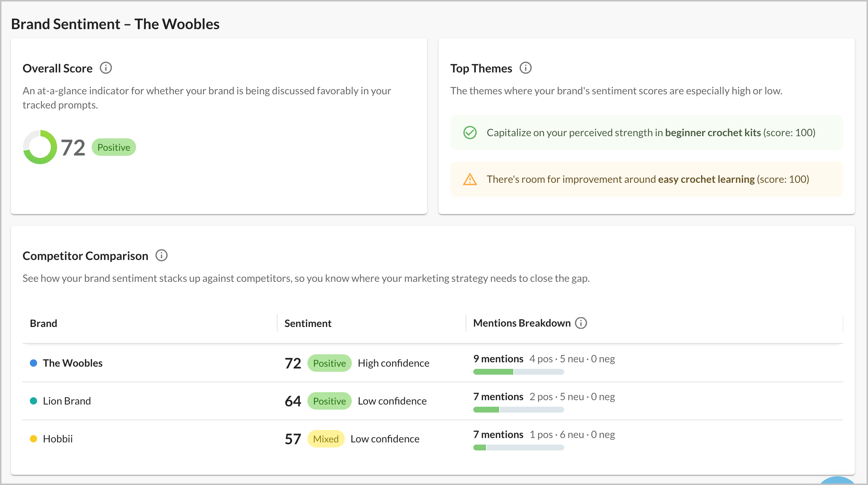
Task: Click 1 pos · 6 neu · 0 neg
Action: tap(572, 434)
